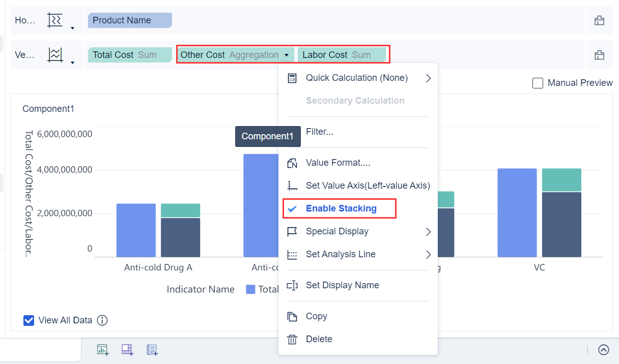This screenshot has height=364, width=619.
Task: Click the Anti-cold Drug A axis label
Action: [x=158, y=267]
